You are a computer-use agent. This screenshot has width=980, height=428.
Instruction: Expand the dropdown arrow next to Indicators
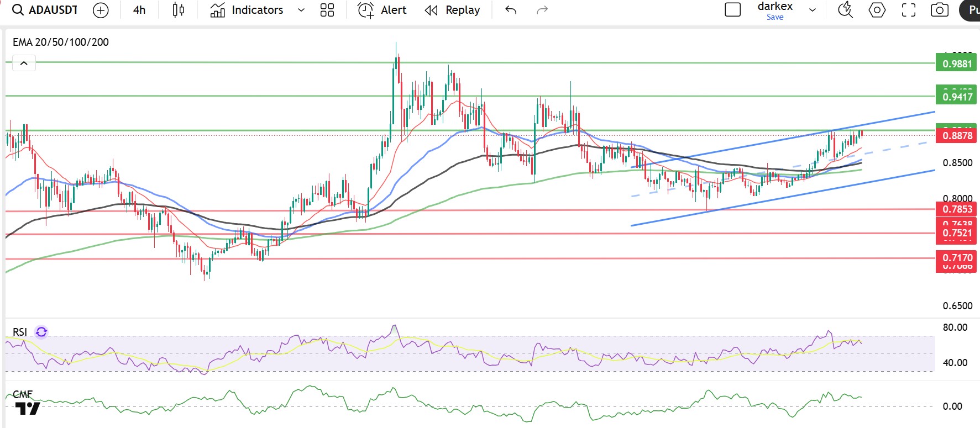coord(301,10)
